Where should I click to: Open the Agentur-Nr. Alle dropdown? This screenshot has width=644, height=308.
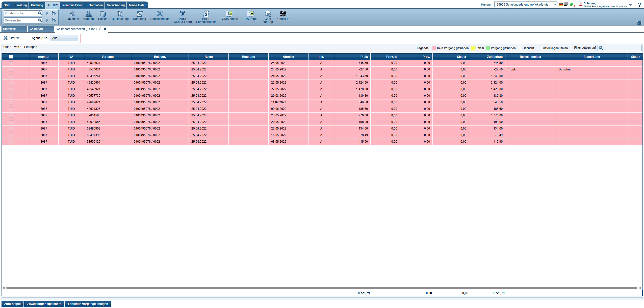tap(64, 38)
